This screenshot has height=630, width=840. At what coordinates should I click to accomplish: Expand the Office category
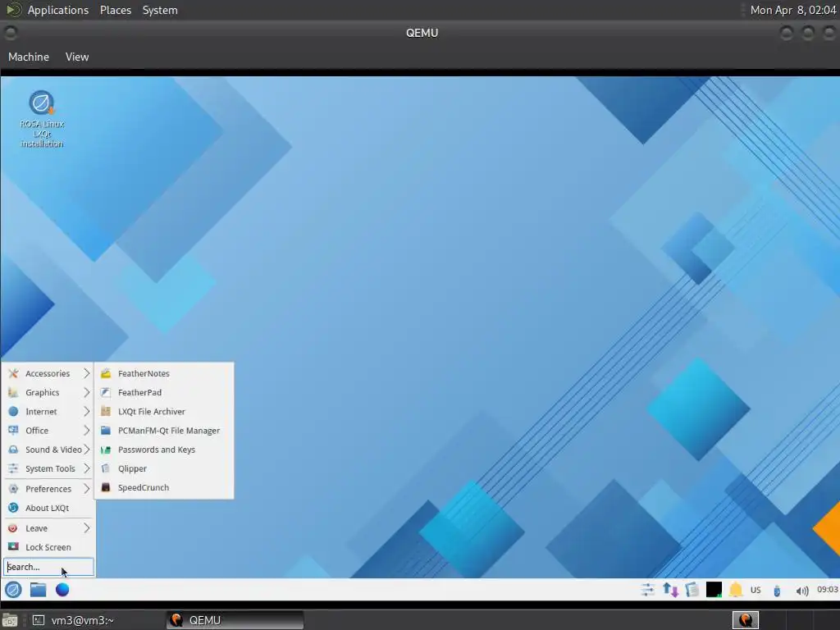pos(48,431)
